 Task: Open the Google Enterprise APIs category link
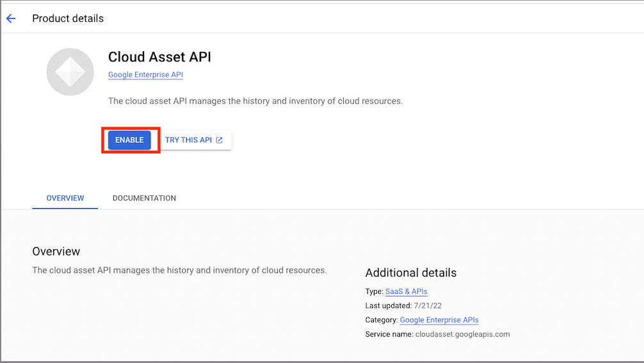[x=439, y=320]
